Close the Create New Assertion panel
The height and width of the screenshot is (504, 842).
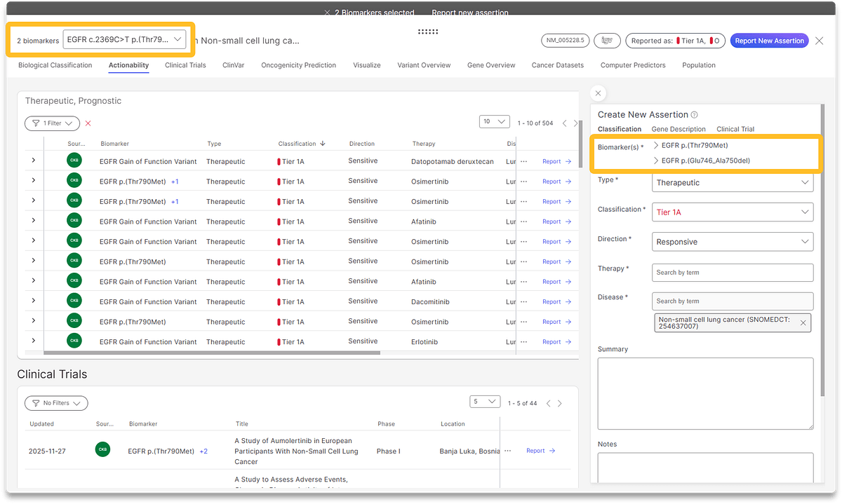pyautogui.click(x=598, y=93)
